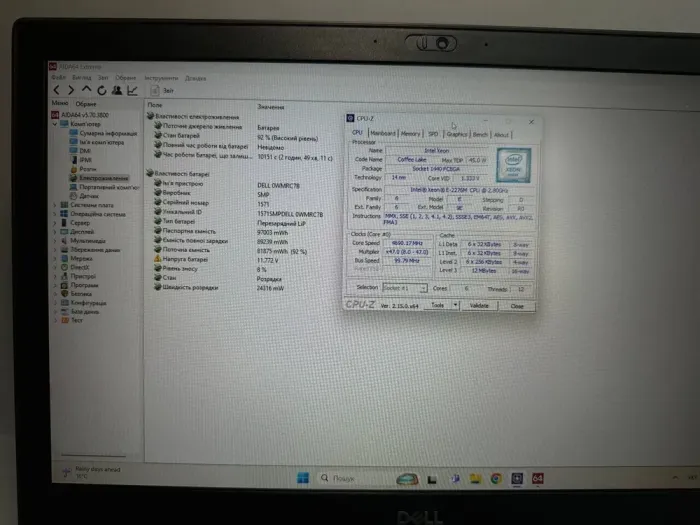700x525 pixels.
Task: Expand the Сервер node
Action: click(55, 223)
